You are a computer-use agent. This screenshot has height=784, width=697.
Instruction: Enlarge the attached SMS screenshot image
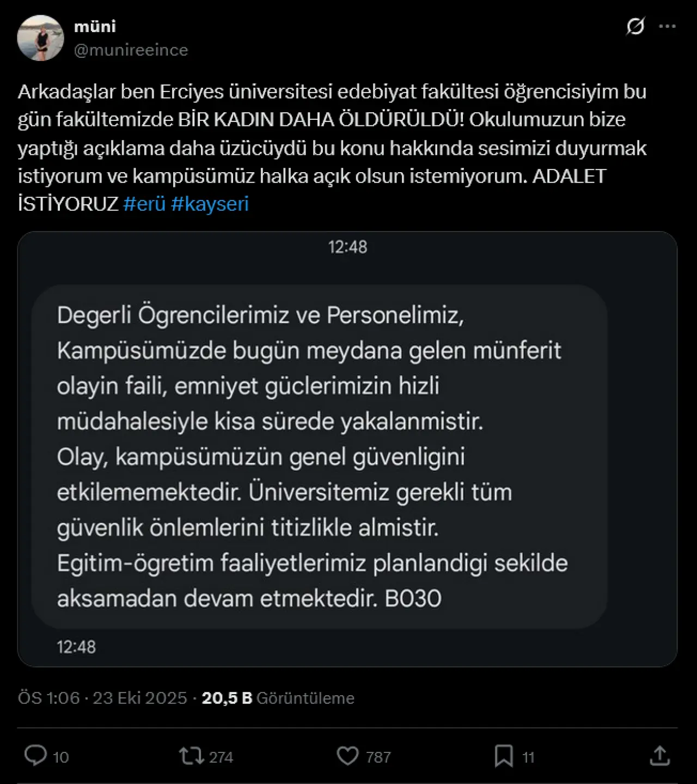tap(347, 448)
